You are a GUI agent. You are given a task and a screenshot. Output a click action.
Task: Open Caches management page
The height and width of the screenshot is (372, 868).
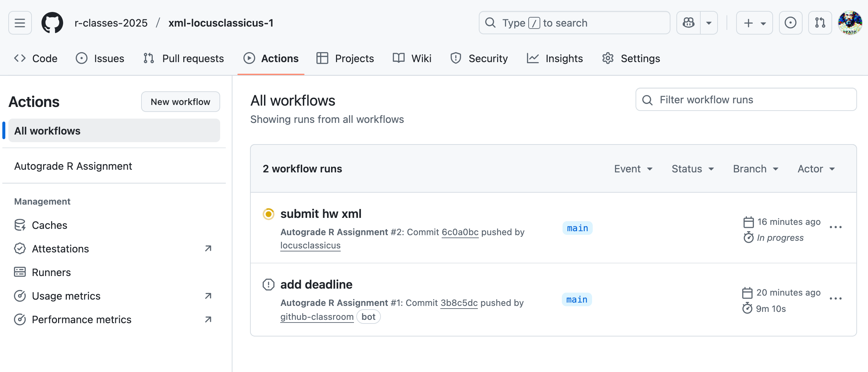point(49,225)
